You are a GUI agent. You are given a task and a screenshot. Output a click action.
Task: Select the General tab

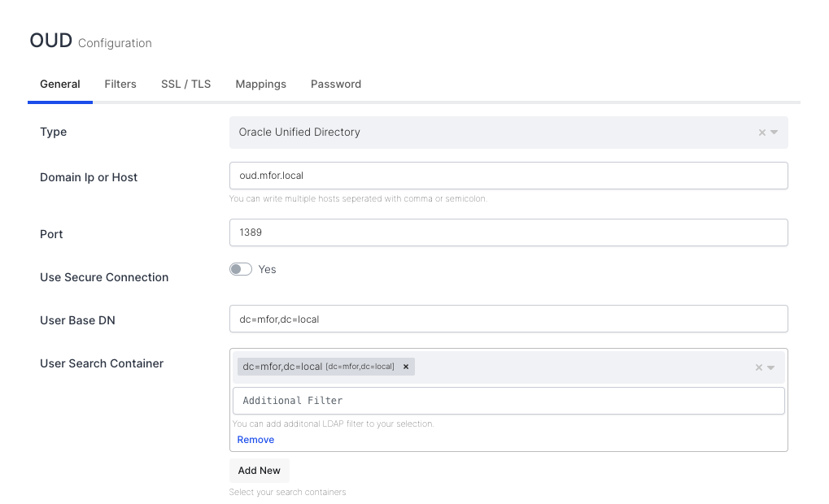[59, 84]
